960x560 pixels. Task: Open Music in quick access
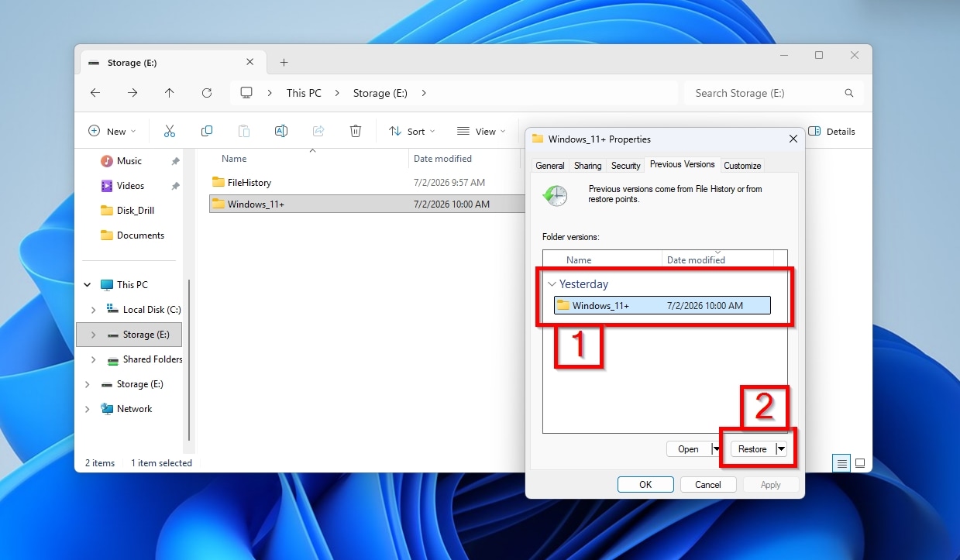(x=129, y=161)
